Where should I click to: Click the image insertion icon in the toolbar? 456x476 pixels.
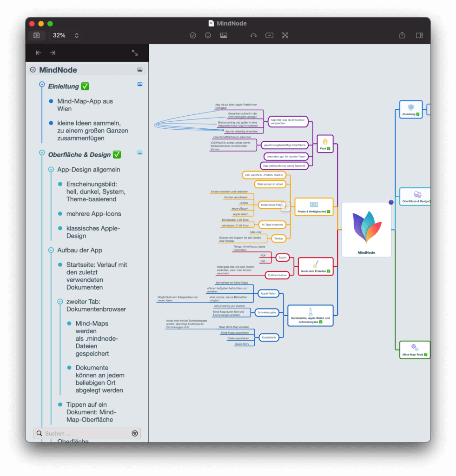[224, 35]
